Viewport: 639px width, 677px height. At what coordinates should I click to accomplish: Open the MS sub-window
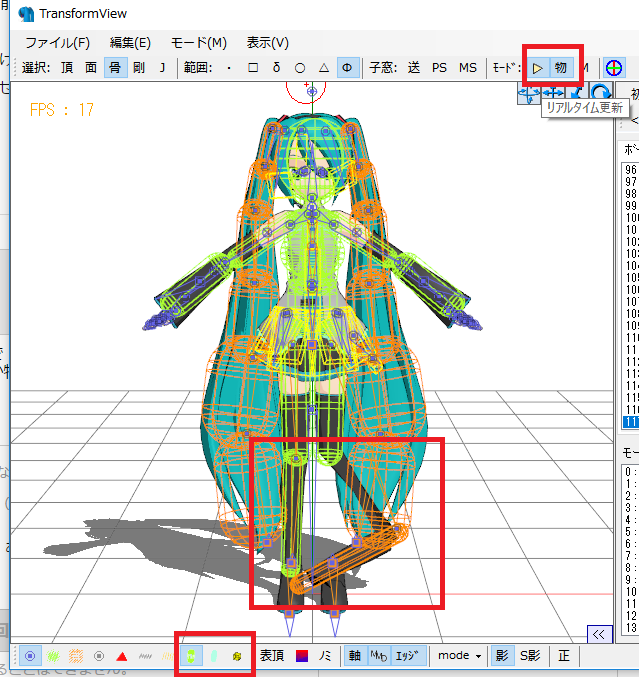468,68
